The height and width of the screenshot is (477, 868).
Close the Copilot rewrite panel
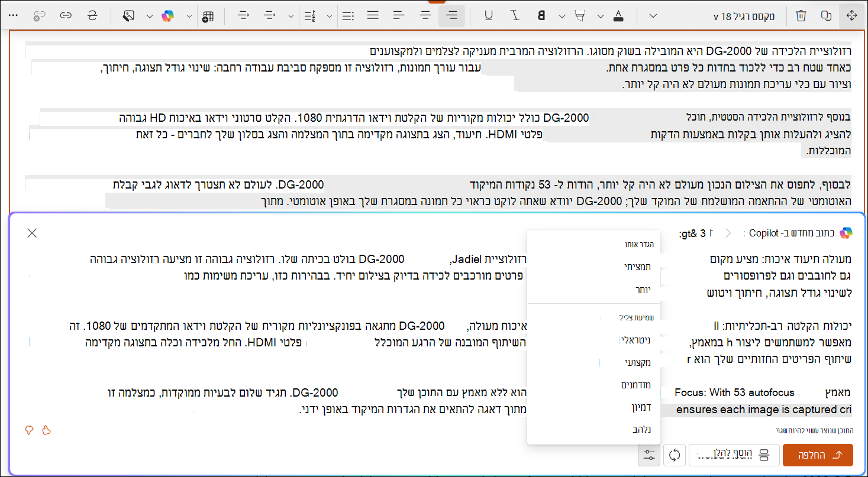[32, 233]
